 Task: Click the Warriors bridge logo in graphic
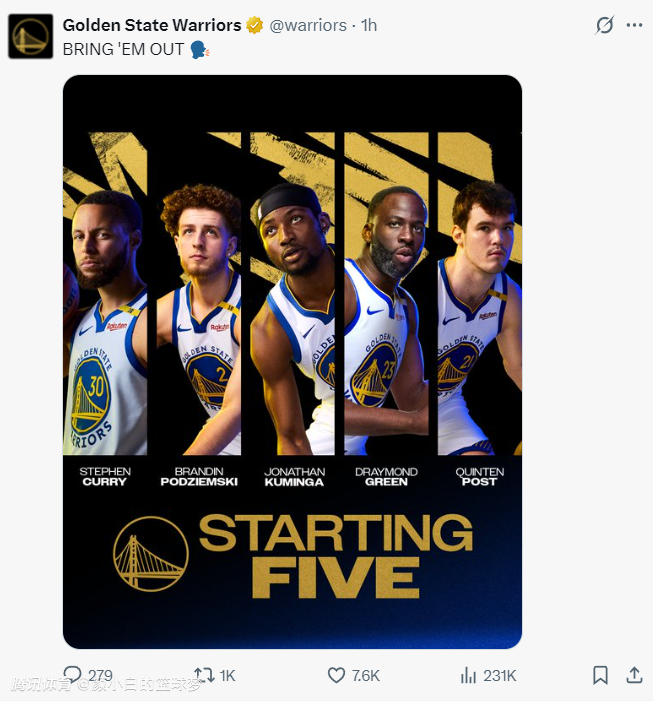pos(150,553)
